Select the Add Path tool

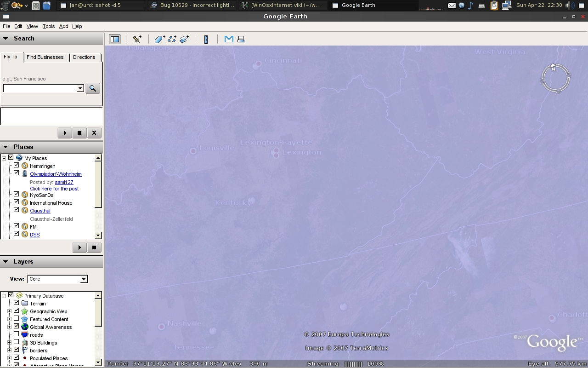click(x=172, y=39)
